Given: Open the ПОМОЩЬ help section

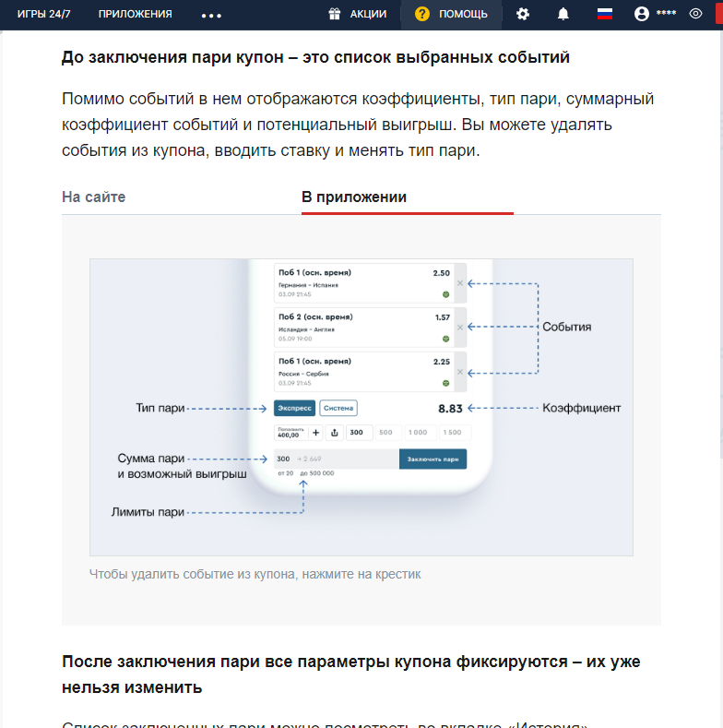Looking at the screenshot, I should (x=463, y=14).
